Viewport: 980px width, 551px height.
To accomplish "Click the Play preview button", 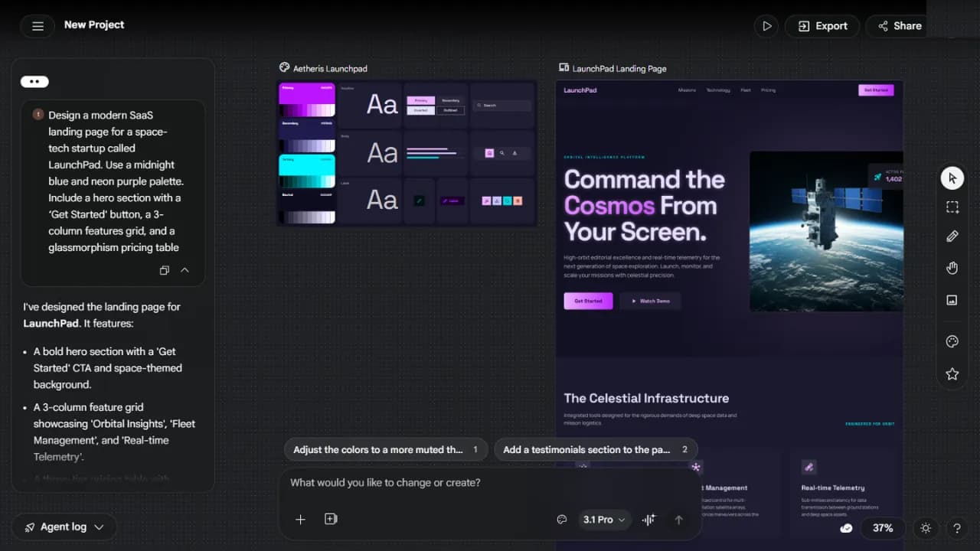I will [x=766, y=26].
